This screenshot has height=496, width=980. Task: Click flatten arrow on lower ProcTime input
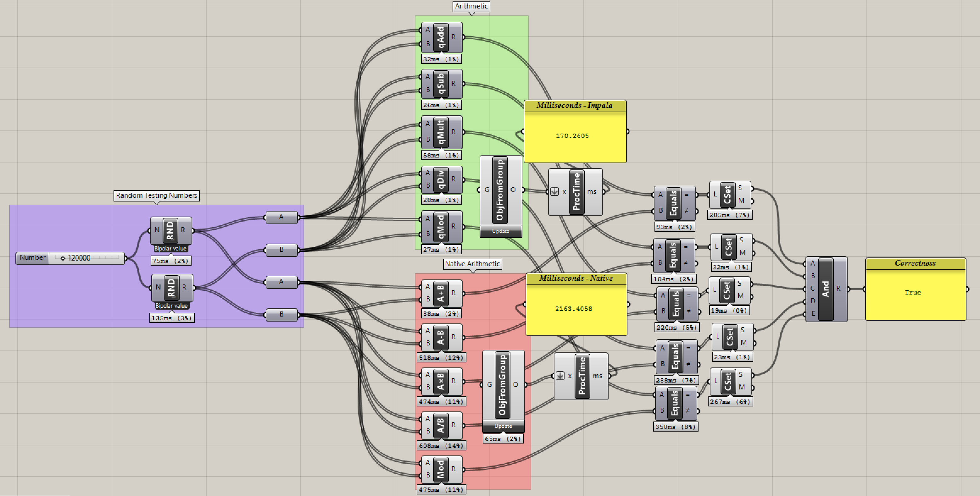pyautogui.click(x=560, y=376)
